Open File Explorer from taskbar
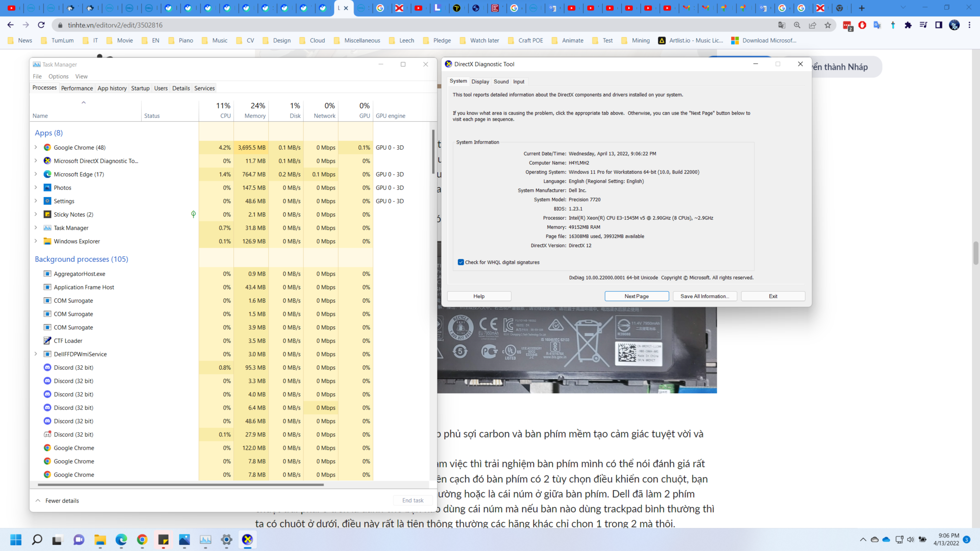The image size is (980, 551). click(x=100, y=539)
